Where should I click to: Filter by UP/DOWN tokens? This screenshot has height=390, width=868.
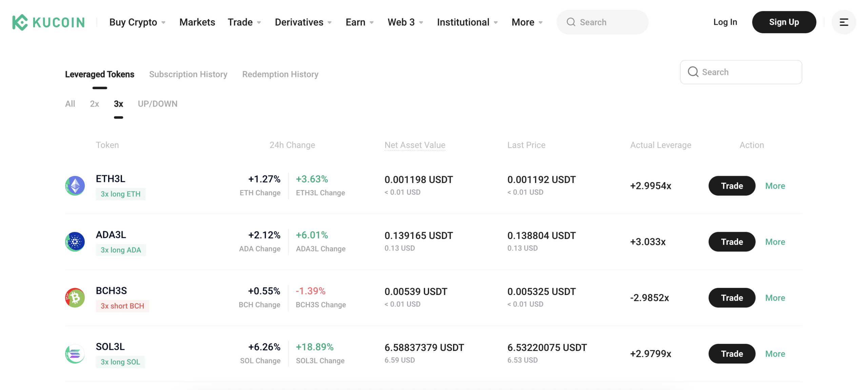point(158,104)
